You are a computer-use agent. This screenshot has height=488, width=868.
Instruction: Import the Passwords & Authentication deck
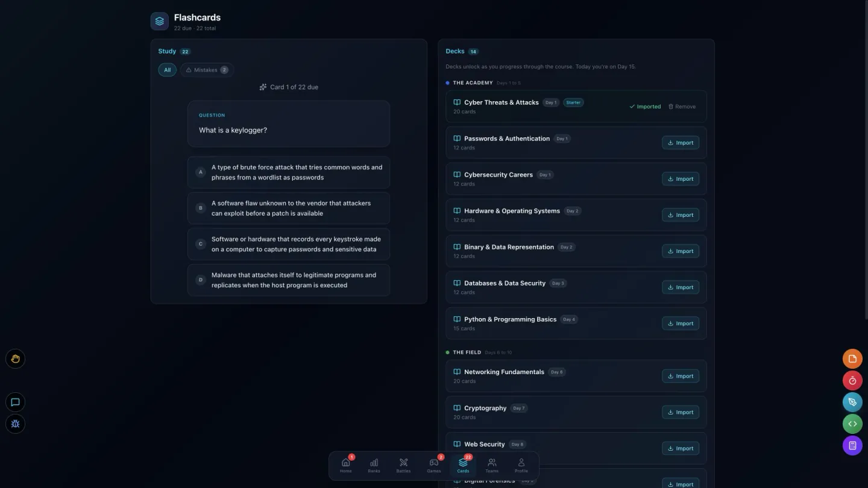pyautogui.click(x=681, y=143)
